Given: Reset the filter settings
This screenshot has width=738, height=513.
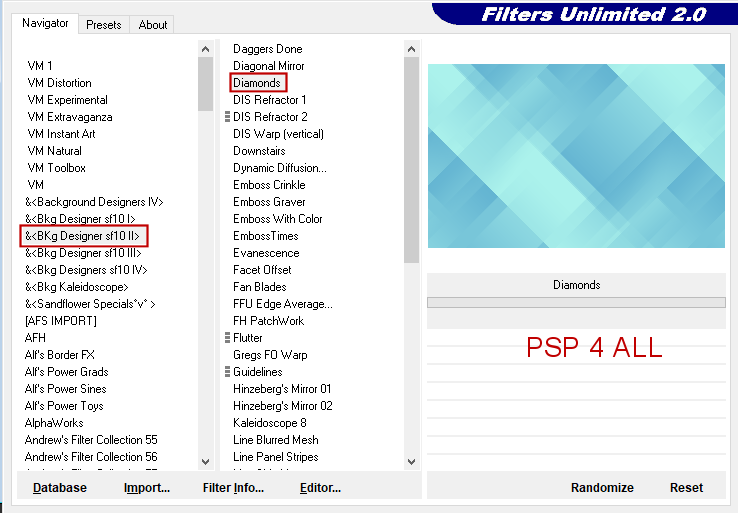Looking at the screenshot, I should (x=686, y=488).
